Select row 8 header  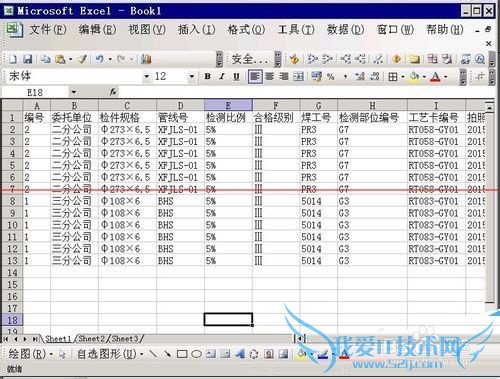point(12,201)
